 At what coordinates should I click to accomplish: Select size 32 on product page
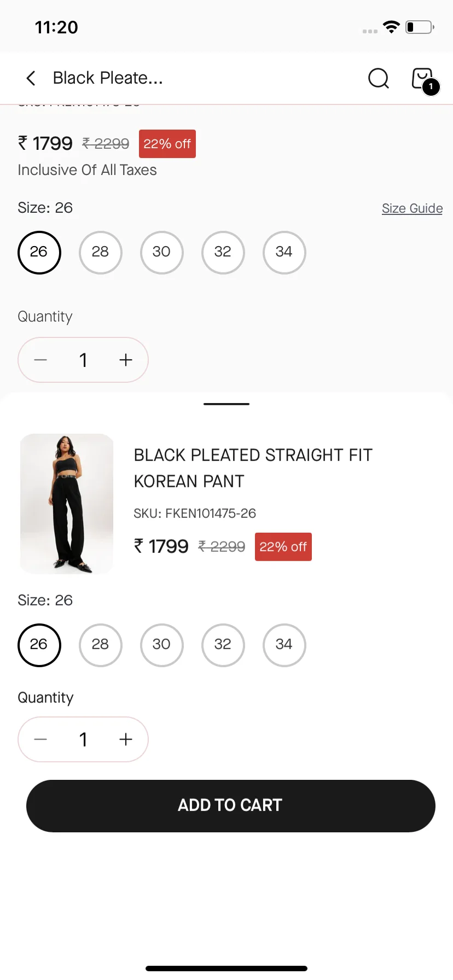tap(223, 253)
